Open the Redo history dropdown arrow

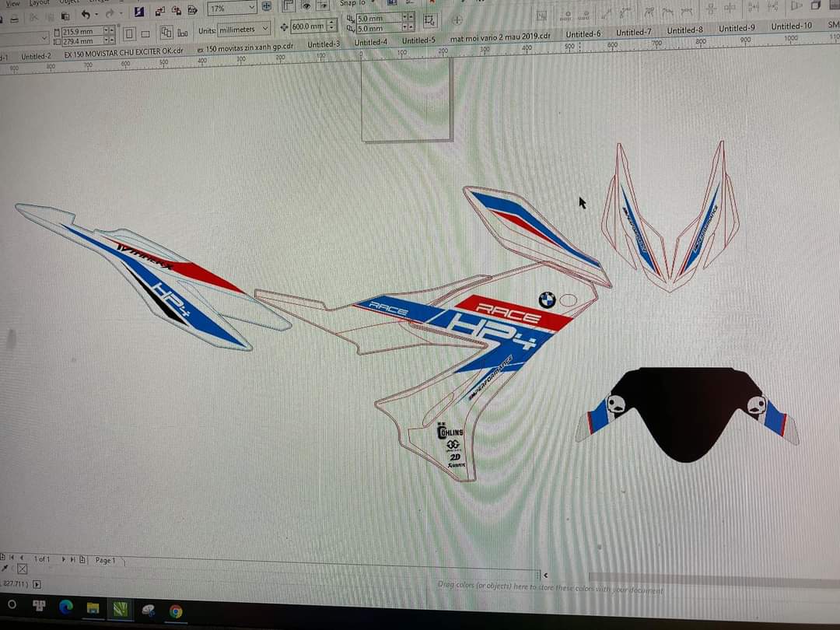121,14
